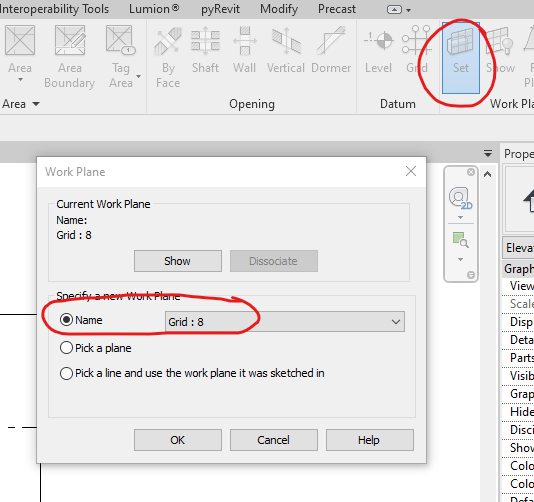Image resolution: width=534 pixels, height=502 pixels.
Task: Click the Vertical opening tool
Action: 286,50
